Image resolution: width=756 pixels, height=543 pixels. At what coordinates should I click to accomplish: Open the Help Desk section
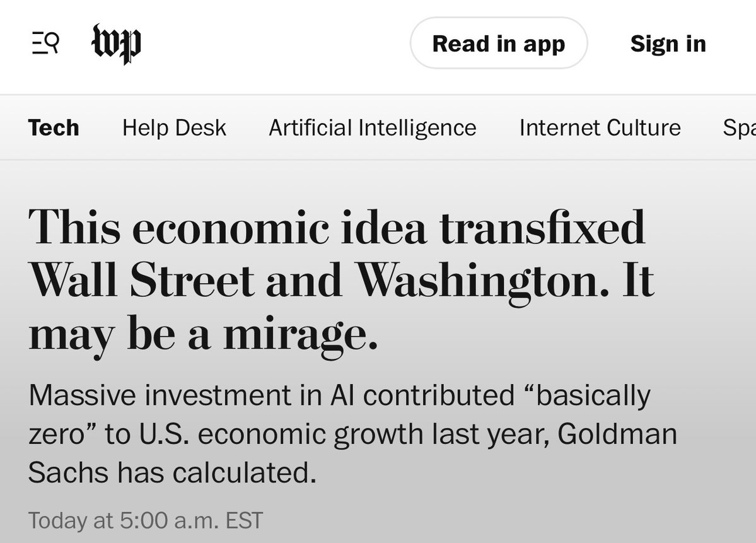point(174,128)
